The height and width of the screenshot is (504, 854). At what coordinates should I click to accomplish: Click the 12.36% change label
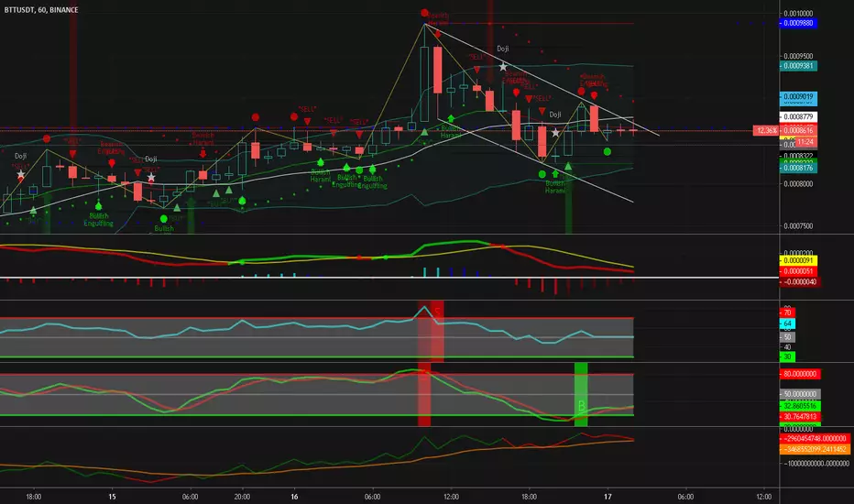(x=766, y=131)
